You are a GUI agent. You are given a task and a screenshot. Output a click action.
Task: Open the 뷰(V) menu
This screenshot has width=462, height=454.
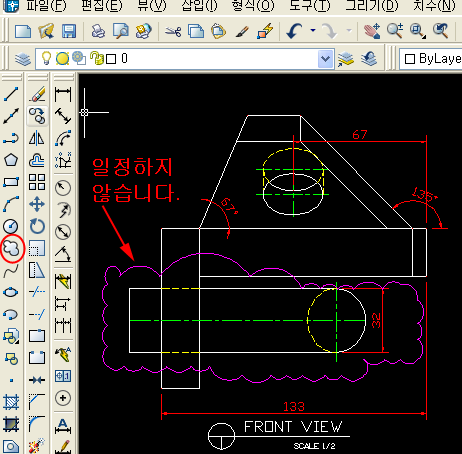point(152,6)
